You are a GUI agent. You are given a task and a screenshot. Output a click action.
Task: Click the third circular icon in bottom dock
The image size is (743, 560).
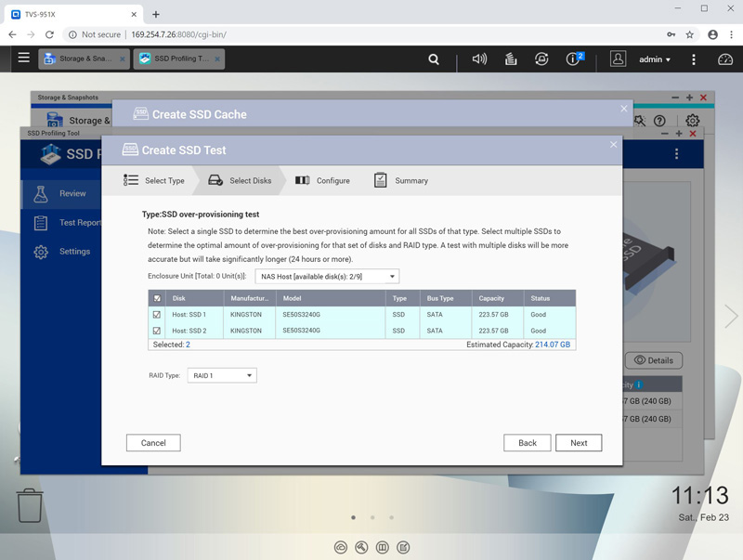click(x=383, y=548)
